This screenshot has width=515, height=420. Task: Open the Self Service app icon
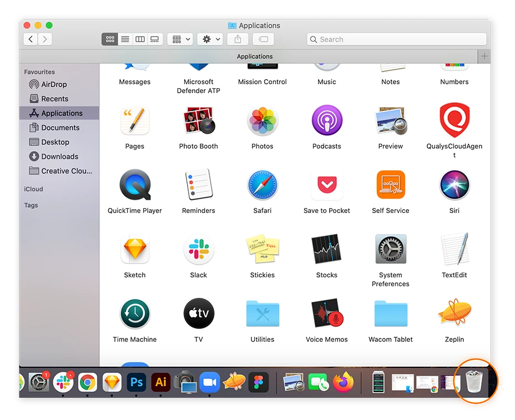pos(391,185)
